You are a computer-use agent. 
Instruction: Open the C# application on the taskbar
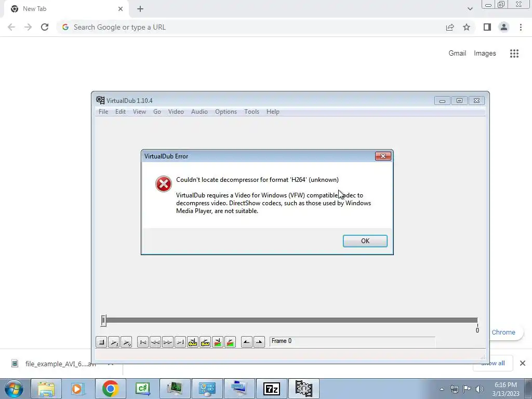(x=142, y=389)
